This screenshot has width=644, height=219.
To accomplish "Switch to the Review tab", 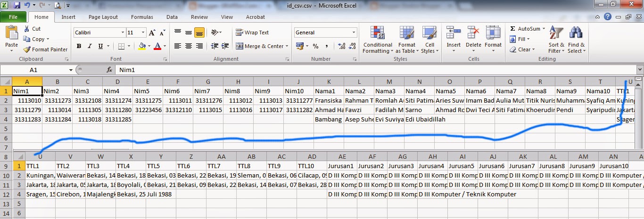I will point(199,17).
